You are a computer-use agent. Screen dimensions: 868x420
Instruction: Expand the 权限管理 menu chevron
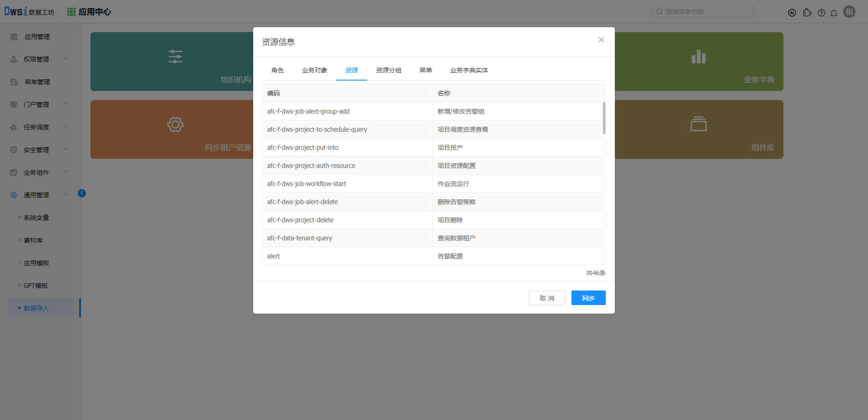[x=65, y=58]
